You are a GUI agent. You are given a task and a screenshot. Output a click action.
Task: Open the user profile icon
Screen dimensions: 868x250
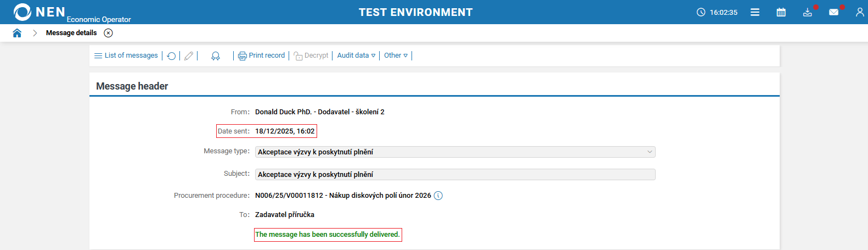pyautogui.click(x=860, y=12)
